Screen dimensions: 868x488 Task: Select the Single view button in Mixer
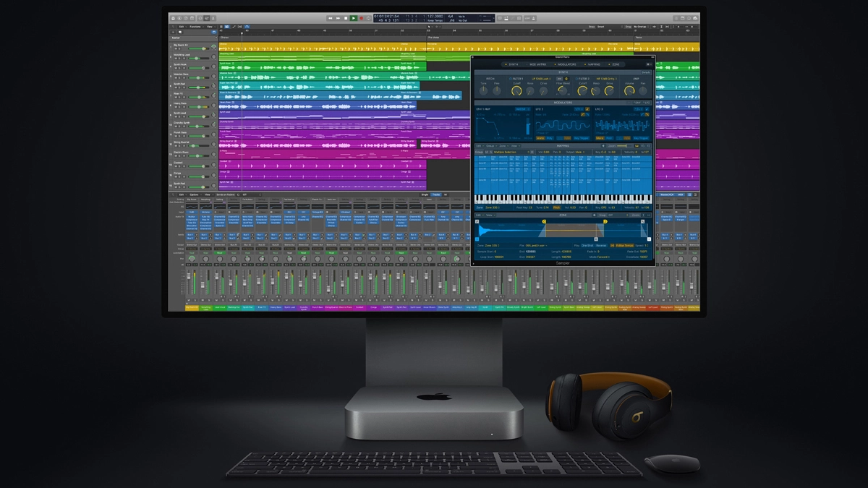425,194
